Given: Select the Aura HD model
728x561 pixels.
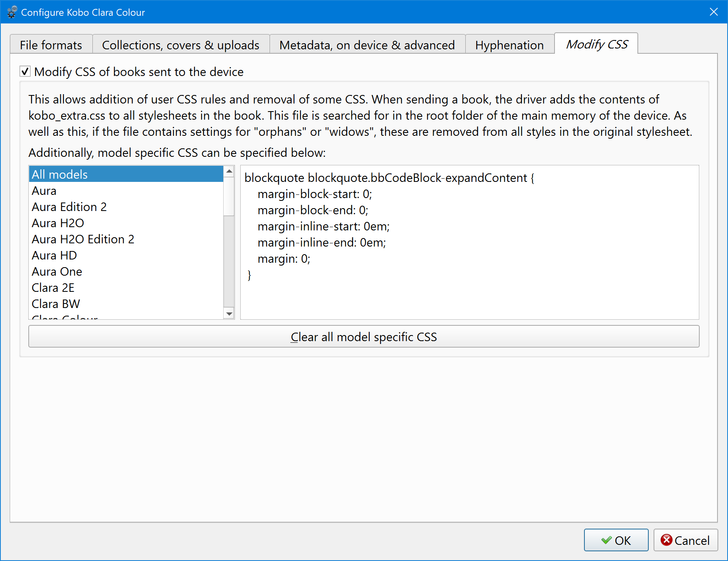Looking at the screenshot, I should pyautogui.click(x=126, y=255).
